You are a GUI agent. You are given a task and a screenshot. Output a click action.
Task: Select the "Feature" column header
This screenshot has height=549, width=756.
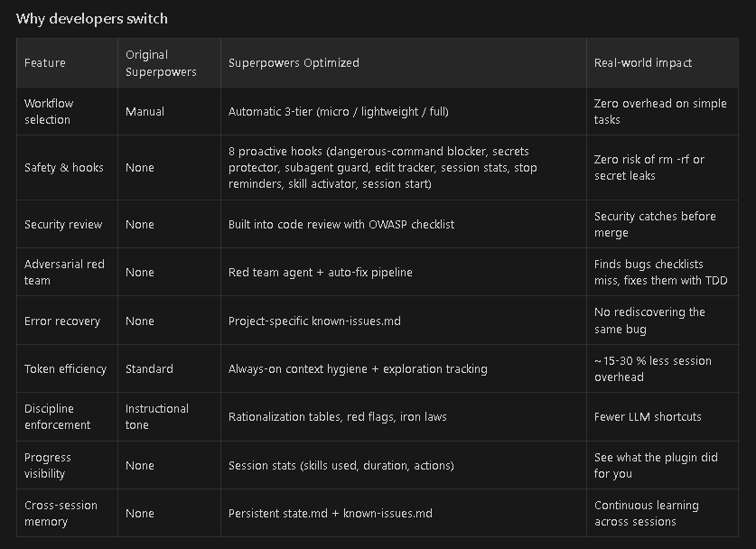point(43,62)
